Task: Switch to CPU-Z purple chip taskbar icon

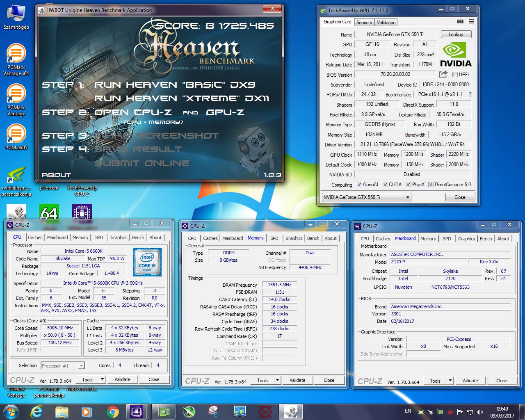Action: [x=137, y=411]
